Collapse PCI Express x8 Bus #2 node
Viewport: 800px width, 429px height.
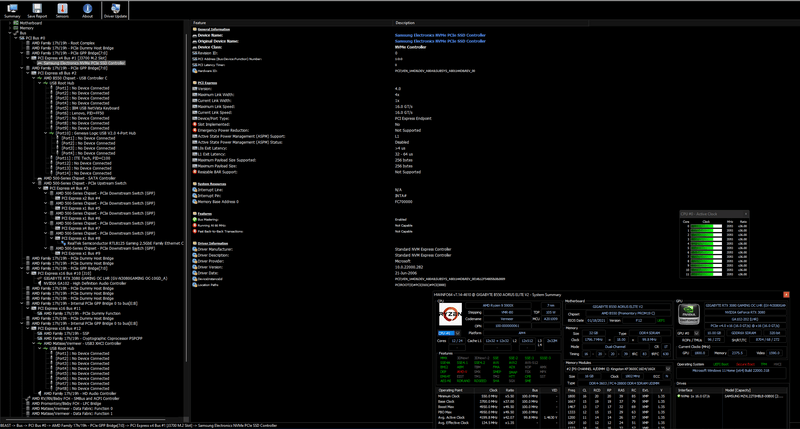(x=28, y=73)
